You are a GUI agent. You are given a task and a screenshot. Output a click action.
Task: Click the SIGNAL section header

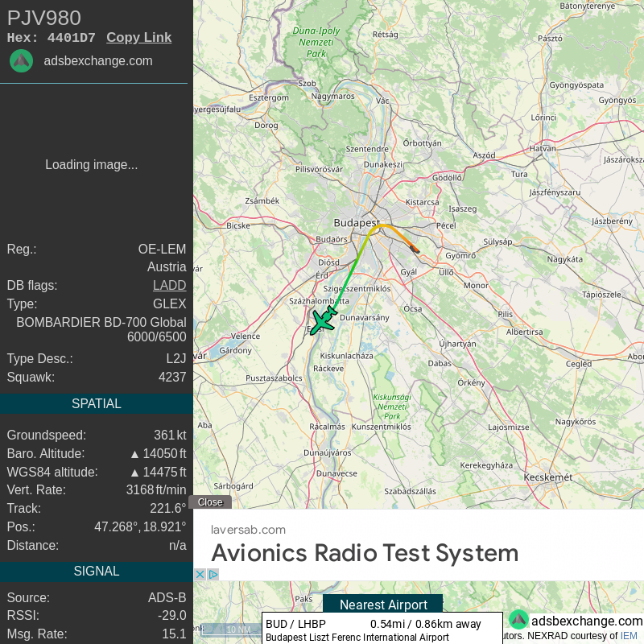(97, 571)
